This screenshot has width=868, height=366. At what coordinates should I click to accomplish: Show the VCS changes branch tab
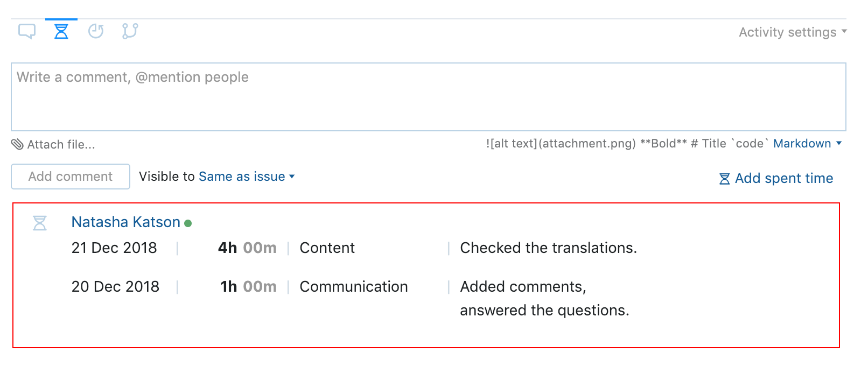tap(130, 31)
